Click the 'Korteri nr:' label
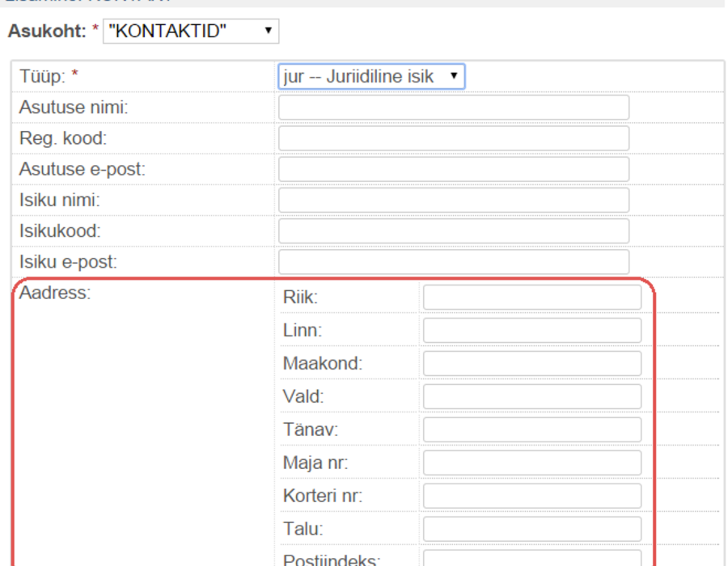 pyautogui.click(x=323, y=496)
